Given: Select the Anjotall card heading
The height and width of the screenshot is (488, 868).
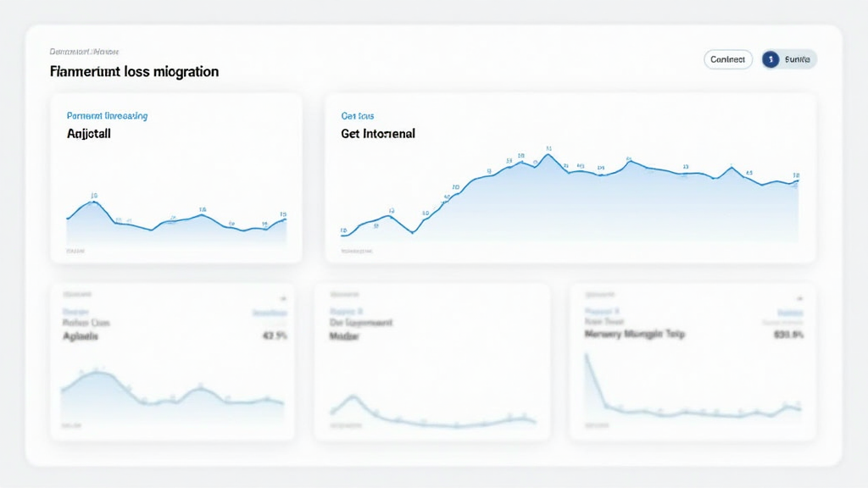Looking at the screenshot, I should click(88, 134).
